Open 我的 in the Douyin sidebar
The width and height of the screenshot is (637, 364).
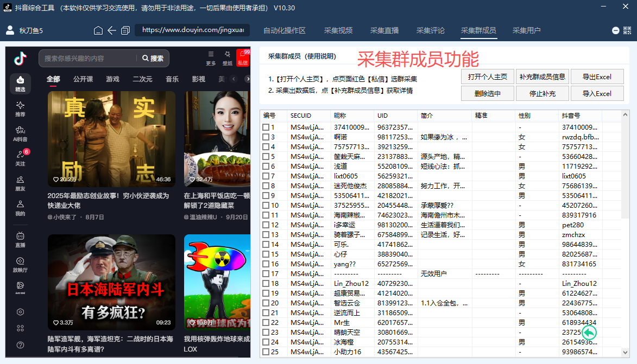pos(20,208)
